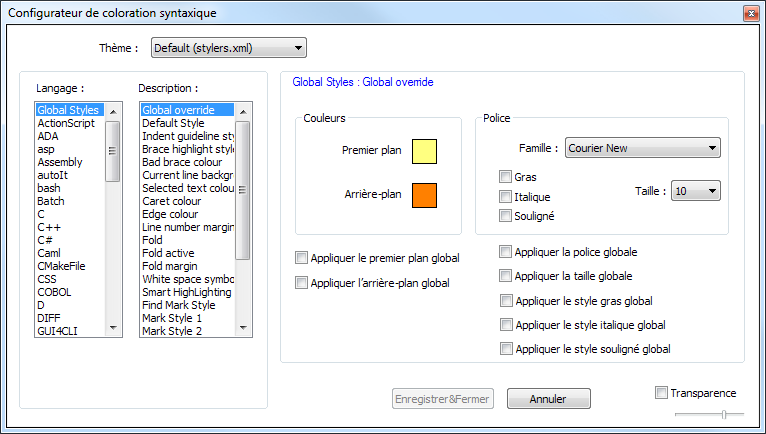Check the Souligné checkbox

(506, 215)
